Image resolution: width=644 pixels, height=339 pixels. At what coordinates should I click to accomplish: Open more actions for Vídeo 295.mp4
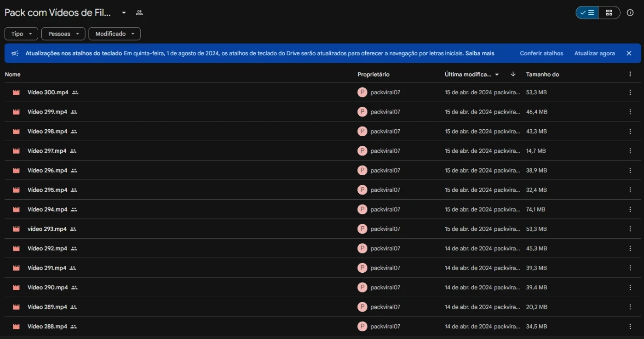[x=630, y=190]
